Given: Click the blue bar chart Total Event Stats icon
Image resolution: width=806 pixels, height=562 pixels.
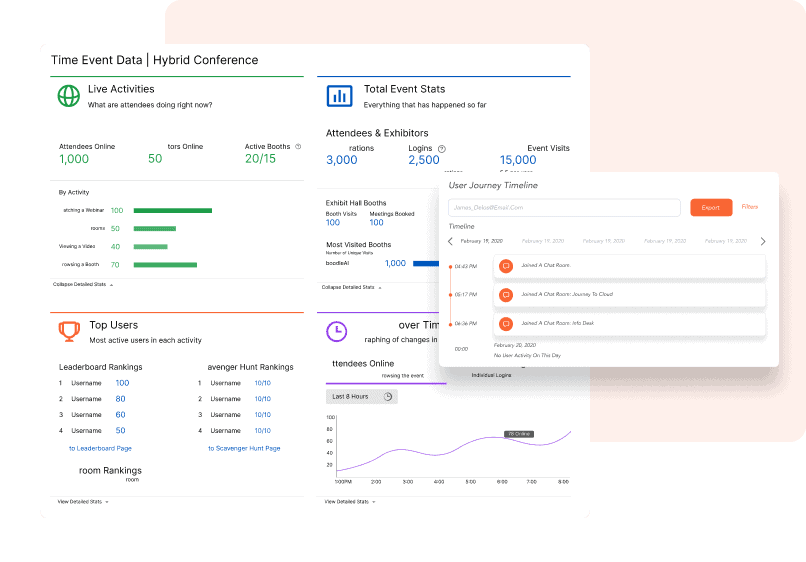Looking at the screenshot, I should (x=339, y=96).
